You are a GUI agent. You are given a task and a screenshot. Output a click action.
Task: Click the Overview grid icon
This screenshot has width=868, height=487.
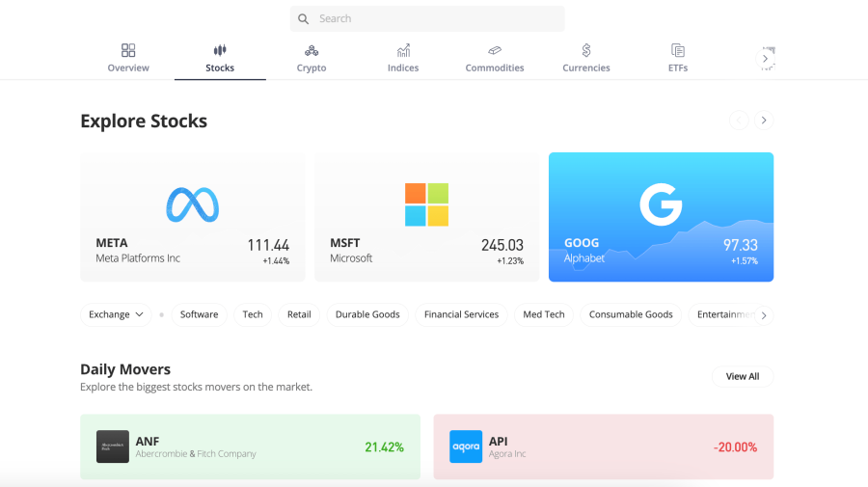click(128, 50)
